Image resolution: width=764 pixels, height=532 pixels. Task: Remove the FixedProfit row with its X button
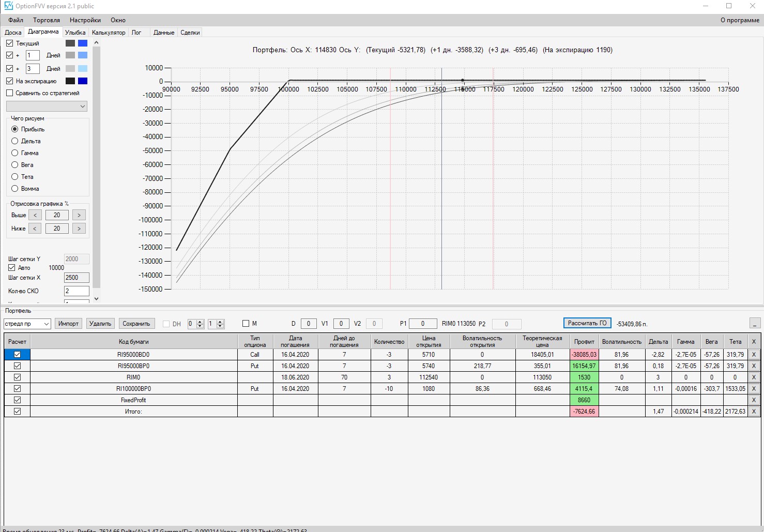pyautogui.click(x=754, y=400)
